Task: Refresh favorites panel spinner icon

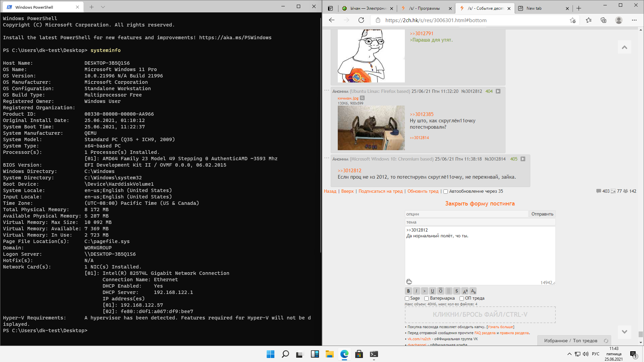Action: (606, 341)
